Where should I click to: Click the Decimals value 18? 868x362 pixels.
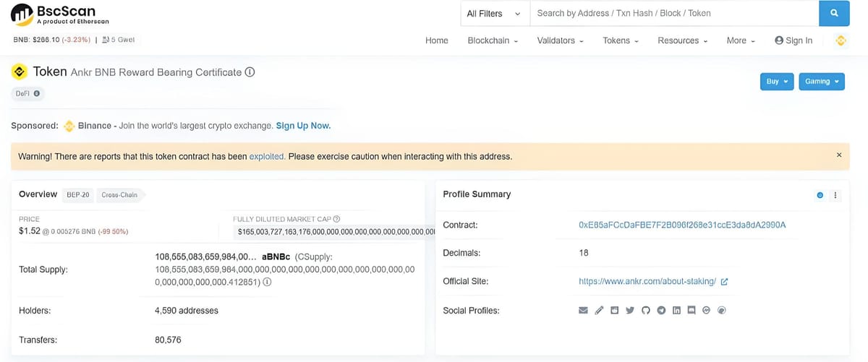(584, 253)
